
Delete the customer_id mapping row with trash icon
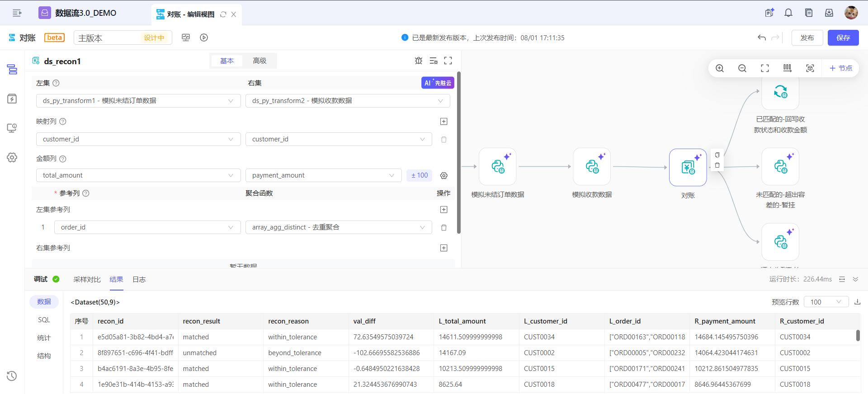(444, 139)
